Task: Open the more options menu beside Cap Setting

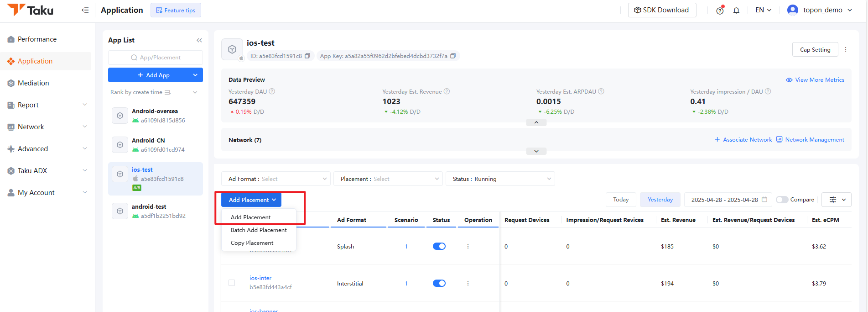Action: pos(846,49)
